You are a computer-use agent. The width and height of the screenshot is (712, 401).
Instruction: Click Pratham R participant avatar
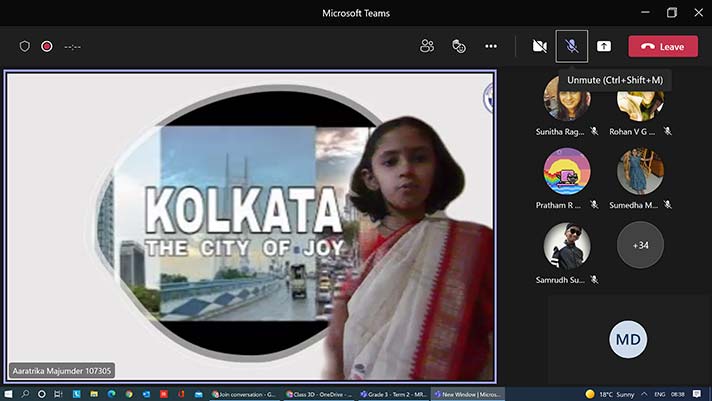[x=566, y=172]
